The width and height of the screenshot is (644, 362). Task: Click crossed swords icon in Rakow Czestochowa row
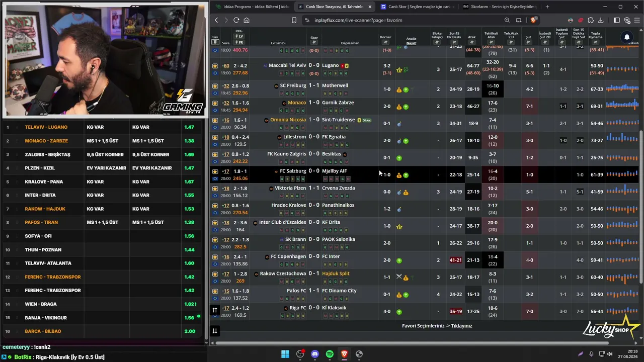(399, 277)
